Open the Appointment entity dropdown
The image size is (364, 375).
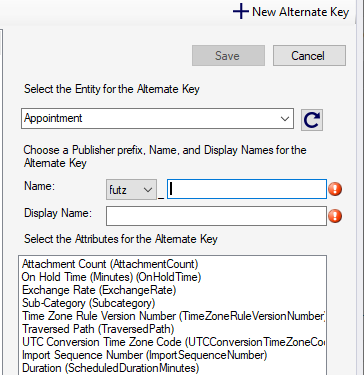pos(157,118)
